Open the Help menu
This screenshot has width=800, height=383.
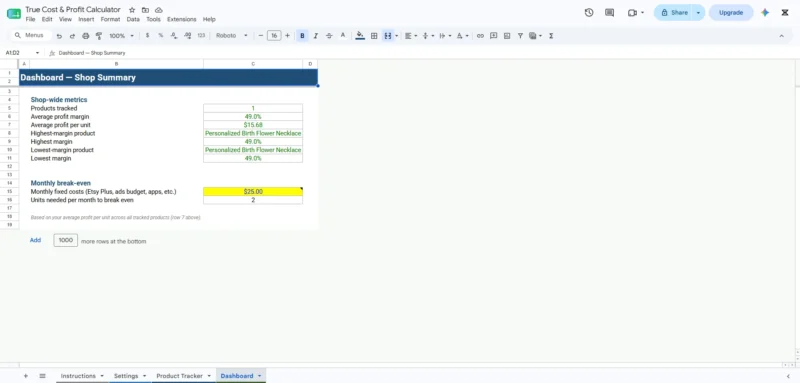[209, 19]
